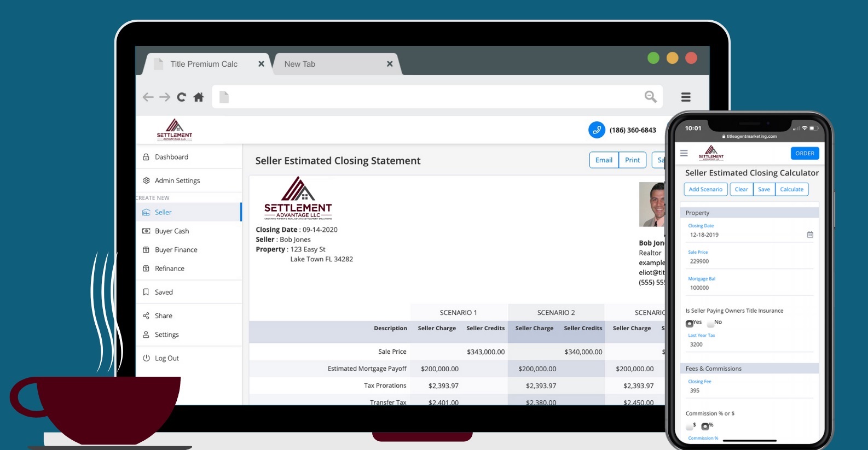Select No for seller paying title insurance
The image size is (868, 450).
pyautogui.click(x=710, y=323)
